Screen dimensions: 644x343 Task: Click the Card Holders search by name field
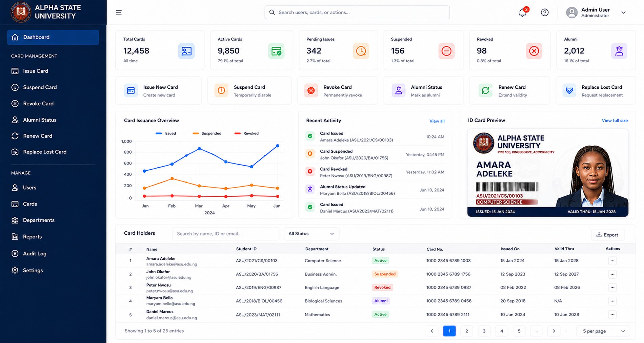(225, 234)
